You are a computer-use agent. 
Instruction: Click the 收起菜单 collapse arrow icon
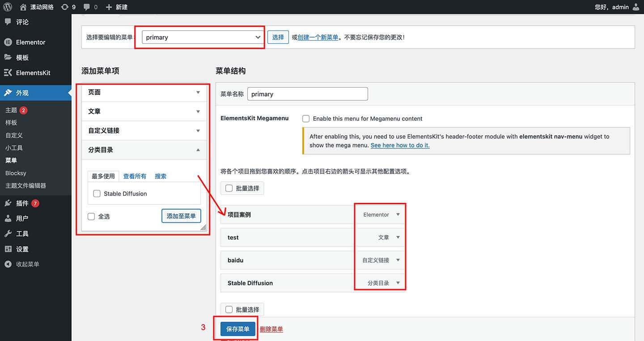(8, 264)
